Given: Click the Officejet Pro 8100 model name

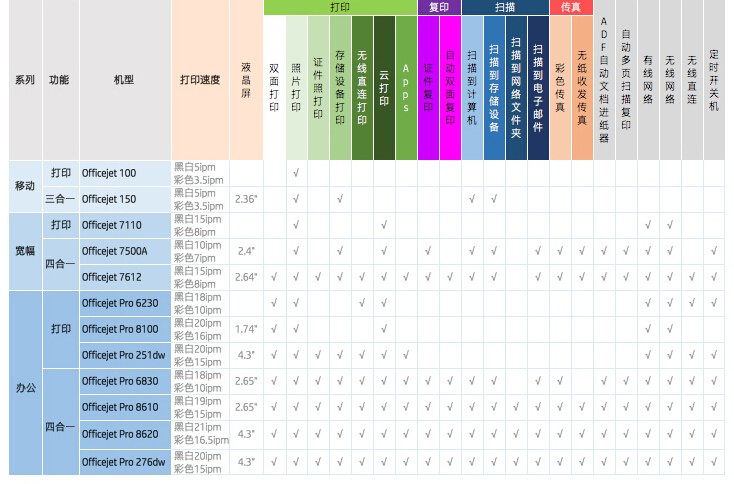Looking at the screenshot, I should pos(120,330).
